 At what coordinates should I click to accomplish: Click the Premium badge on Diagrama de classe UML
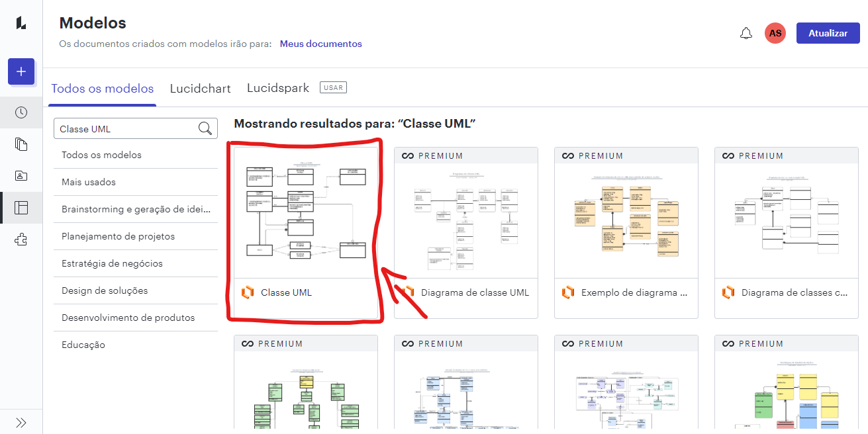431,155
